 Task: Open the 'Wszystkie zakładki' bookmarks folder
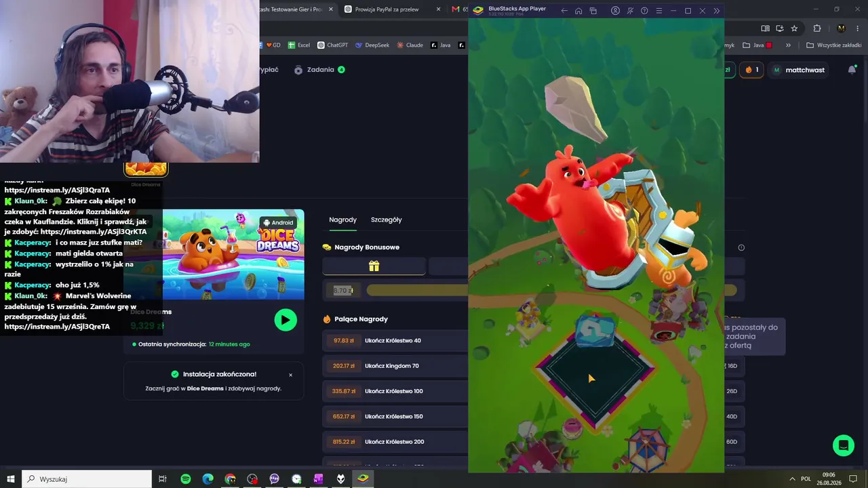(834, 45)
